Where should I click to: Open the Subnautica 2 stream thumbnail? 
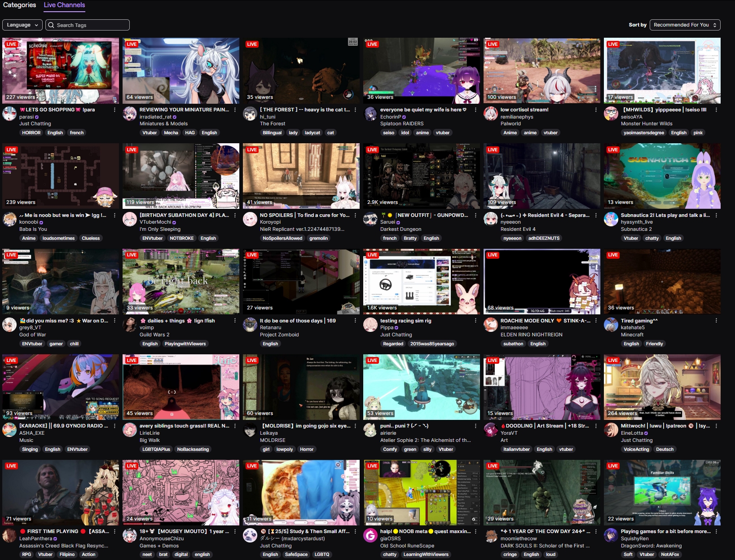662,176
